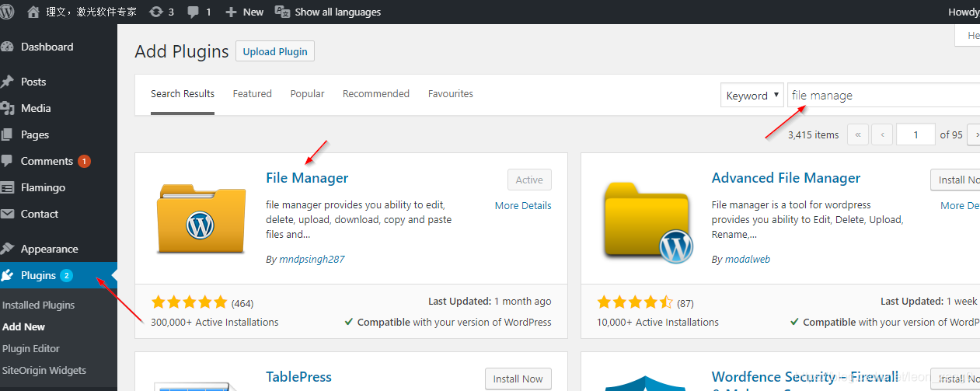Click the Posts pin icon
Image resolution: width=980 pixels, height=391 pixels.
point(7,82)
